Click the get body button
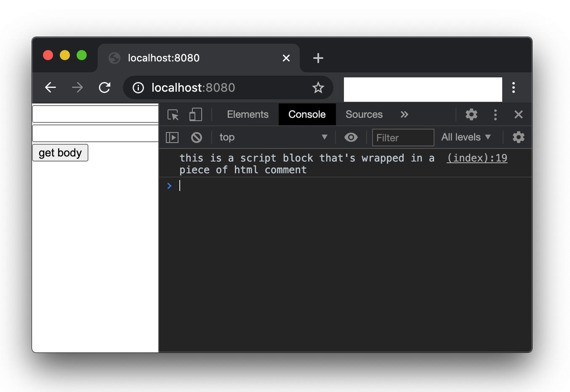The width and height of the screenshot is (570, 392). 60,153
